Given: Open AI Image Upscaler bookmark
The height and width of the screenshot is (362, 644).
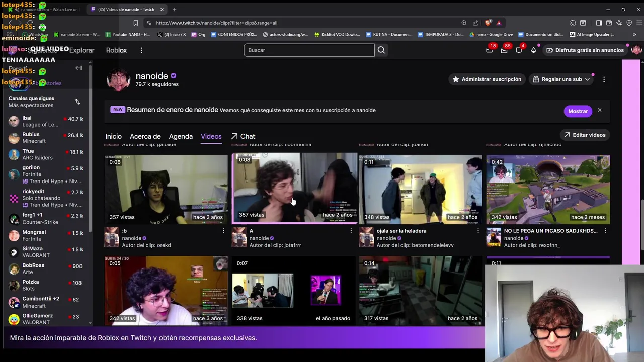Looking at the screenshot, I should [x=592, y=35].
